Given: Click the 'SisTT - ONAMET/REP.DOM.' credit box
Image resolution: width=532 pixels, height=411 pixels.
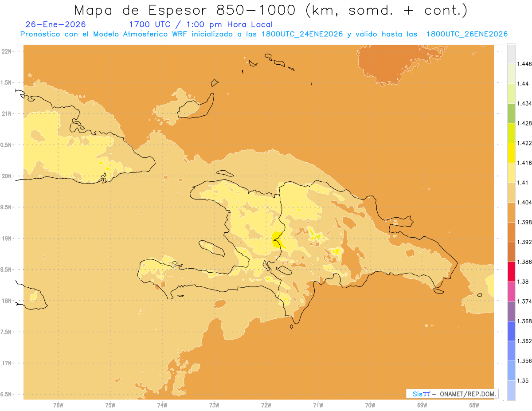Looking at the screenshot, I should pyautogui.click(x=452, y=394).
